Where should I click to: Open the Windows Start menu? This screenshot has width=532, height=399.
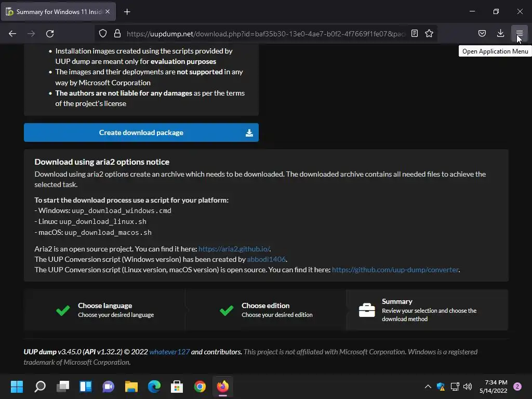(17, 387)
